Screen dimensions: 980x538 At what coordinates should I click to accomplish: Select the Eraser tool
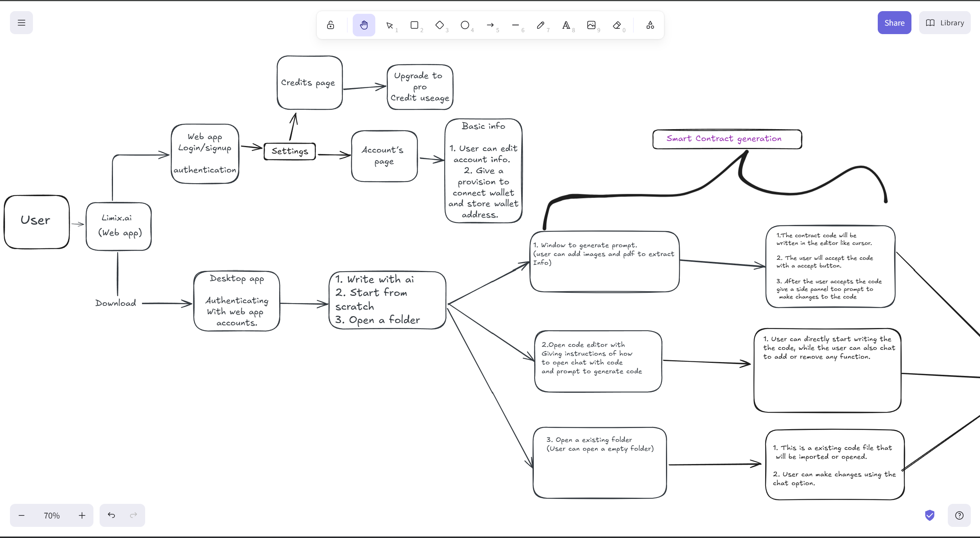(x=617, y=25)
